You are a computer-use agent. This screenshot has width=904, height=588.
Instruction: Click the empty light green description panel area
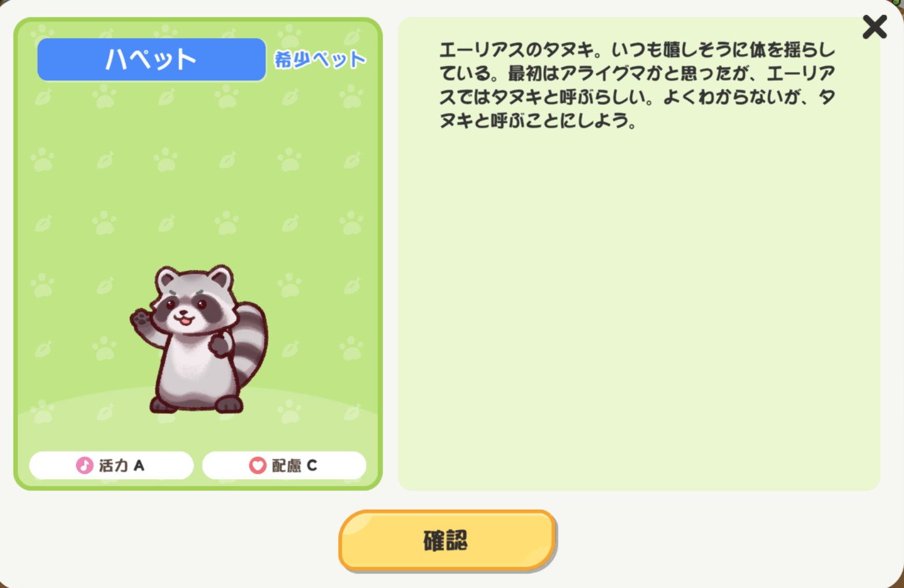(x=639, y=311)
